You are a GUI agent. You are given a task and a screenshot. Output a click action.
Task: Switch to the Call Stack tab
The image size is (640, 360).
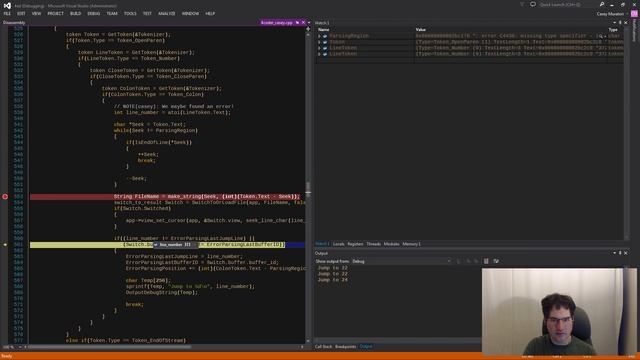(323, 347)
